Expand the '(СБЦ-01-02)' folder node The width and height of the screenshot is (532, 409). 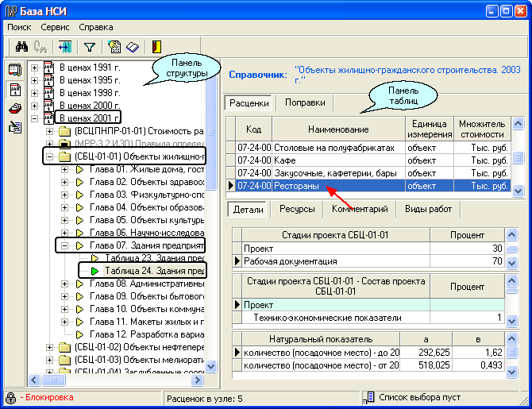pos(50,347)
